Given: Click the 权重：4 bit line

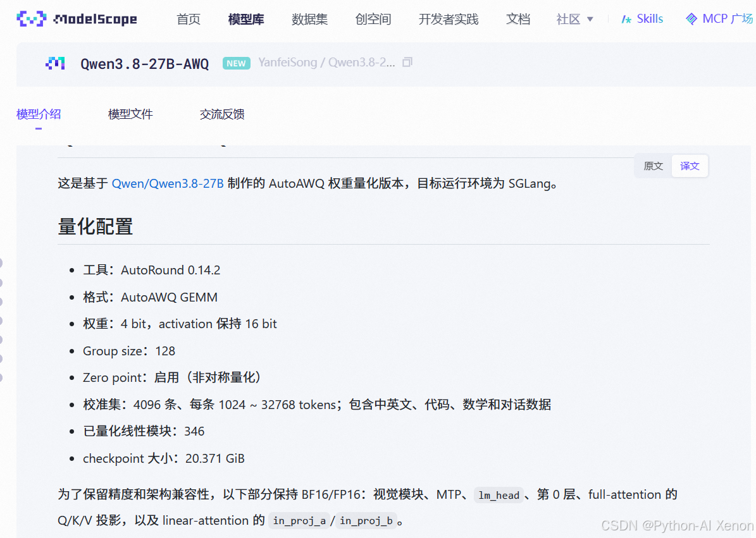Looking at the screenshot, I should (180, 324).
